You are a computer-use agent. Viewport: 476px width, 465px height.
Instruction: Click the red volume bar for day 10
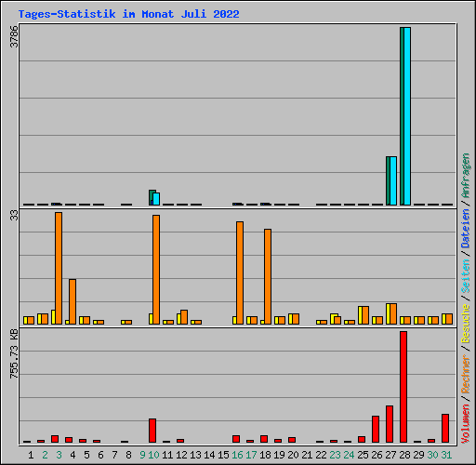pos(152,431)
